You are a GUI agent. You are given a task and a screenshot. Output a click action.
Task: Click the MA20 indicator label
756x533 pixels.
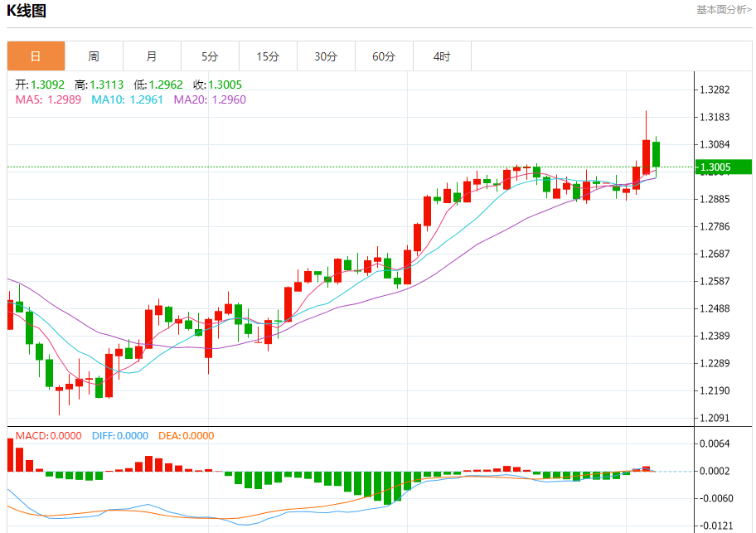point(210,99)
